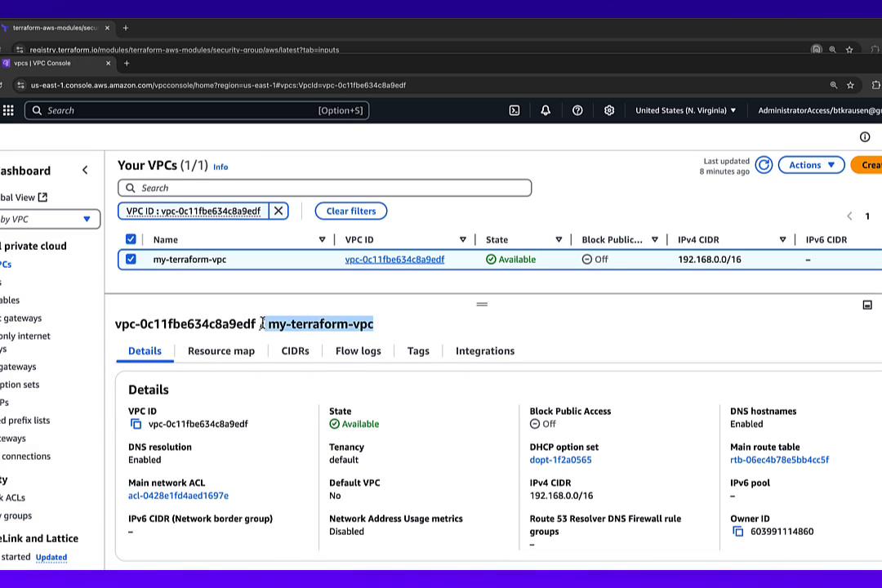Copy the Owner ID value
882x588 pixels.
(737, 531)
